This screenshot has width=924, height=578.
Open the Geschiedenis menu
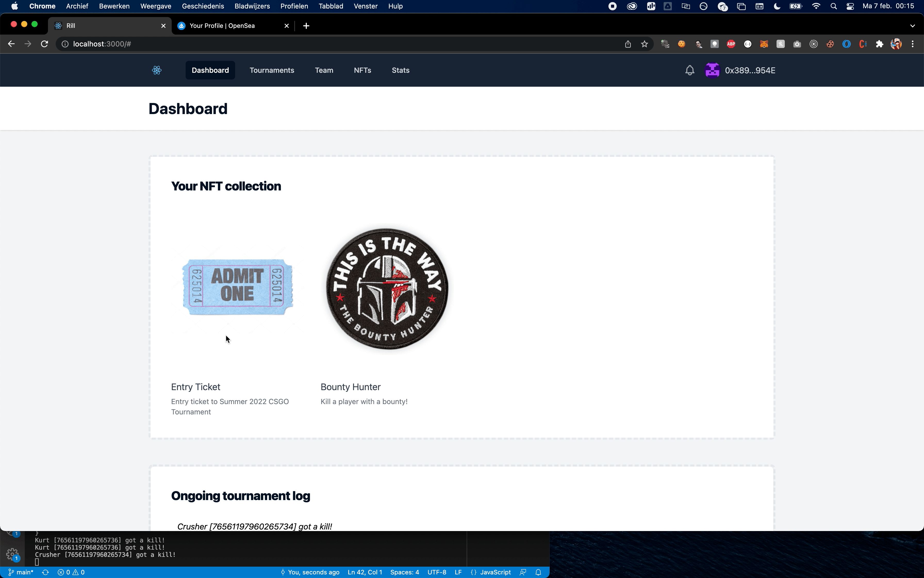[203, 6]
